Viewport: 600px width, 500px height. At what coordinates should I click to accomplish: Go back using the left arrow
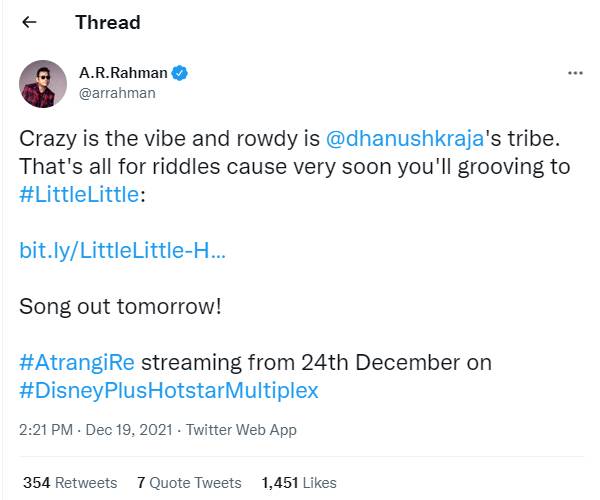tap(29, 22)
